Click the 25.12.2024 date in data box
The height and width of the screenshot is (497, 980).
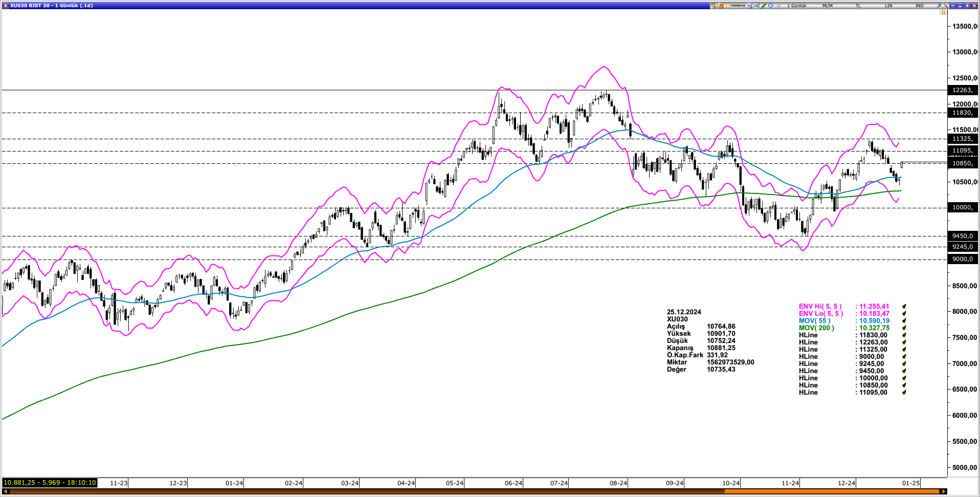point(684,312)
